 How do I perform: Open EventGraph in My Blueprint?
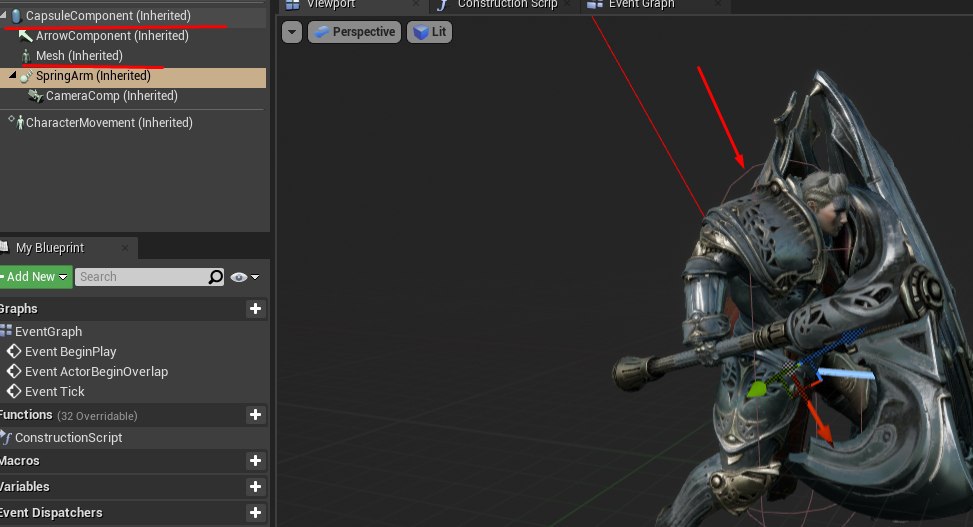(48, 331)
